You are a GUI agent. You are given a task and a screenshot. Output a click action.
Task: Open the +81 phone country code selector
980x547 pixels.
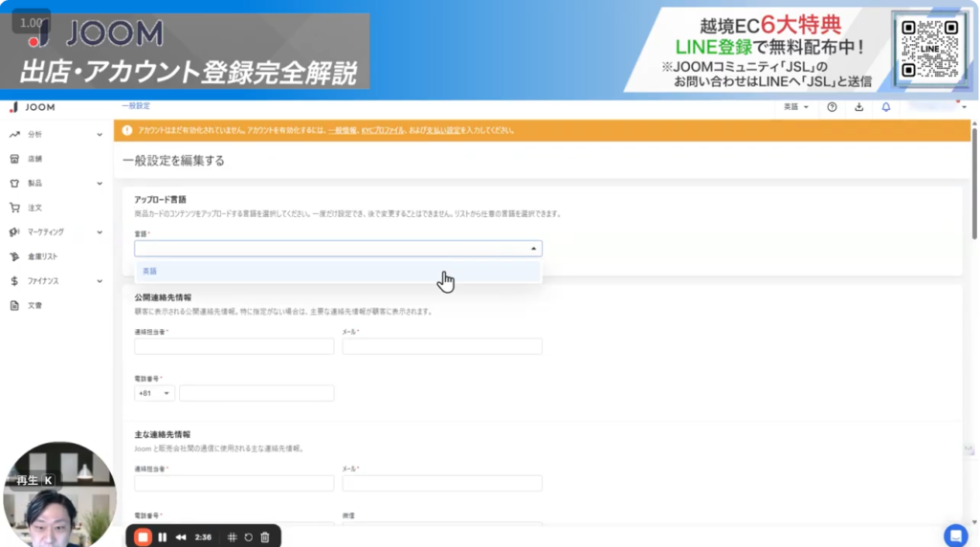tap(154, 393)
